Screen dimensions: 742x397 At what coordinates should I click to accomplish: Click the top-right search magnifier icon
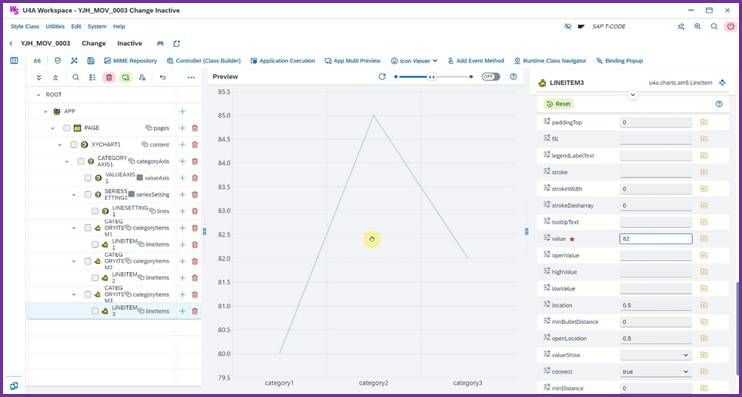(714, 26)
